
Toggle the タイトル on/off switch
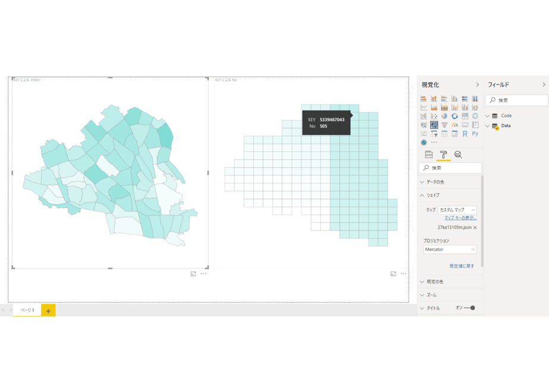click(x=469, y=308)
